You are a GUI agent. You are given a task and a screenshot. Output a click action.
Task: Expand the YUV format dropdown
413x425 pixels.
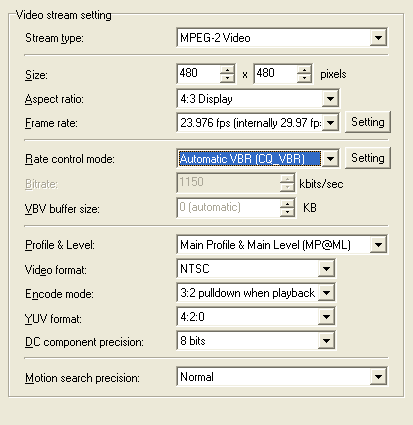(x=326, y=317)
